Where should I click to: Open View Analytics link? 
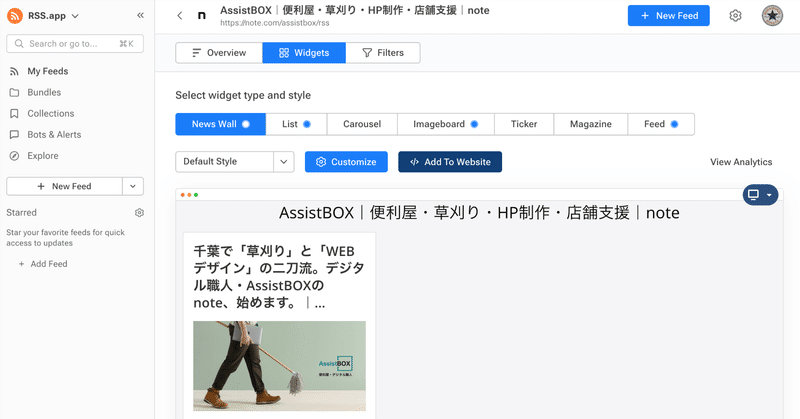[741, 162]
